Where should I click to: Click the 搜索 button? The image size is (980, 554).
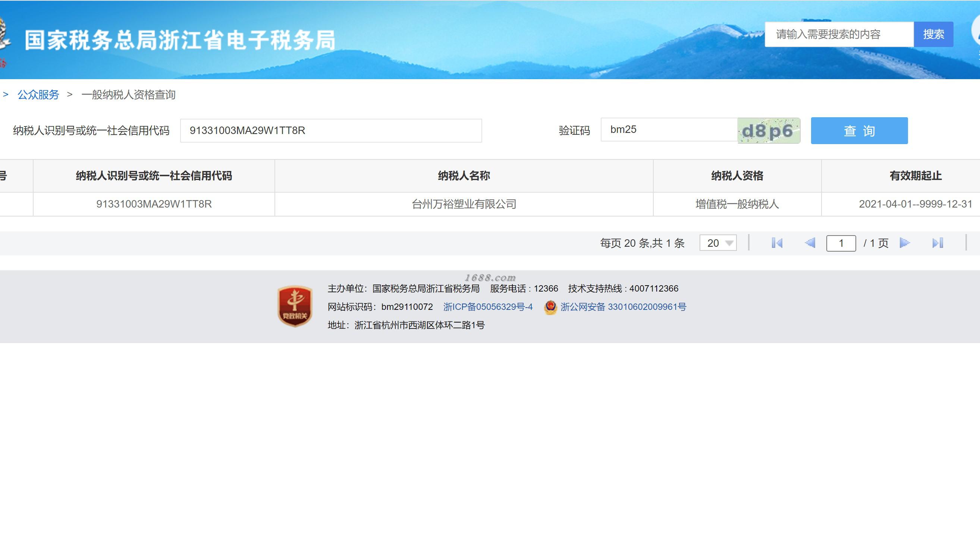(933, 35)
